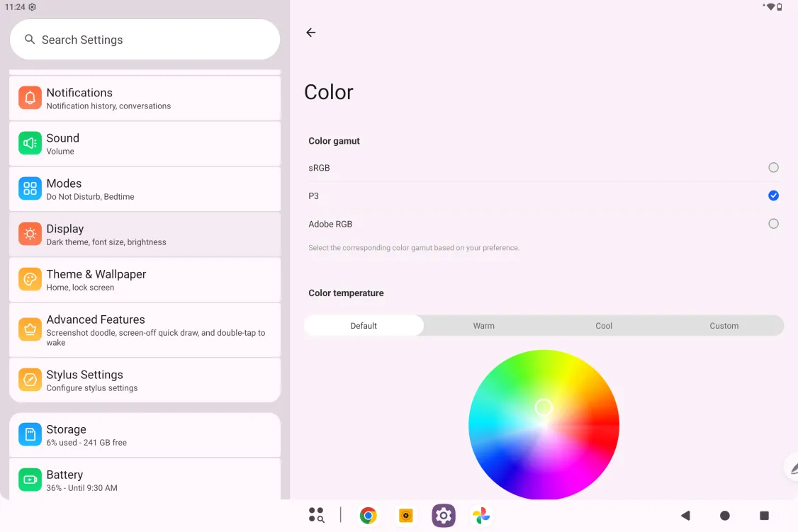Click the search magnifier icon
798x532 pixels.
point(30,39)
